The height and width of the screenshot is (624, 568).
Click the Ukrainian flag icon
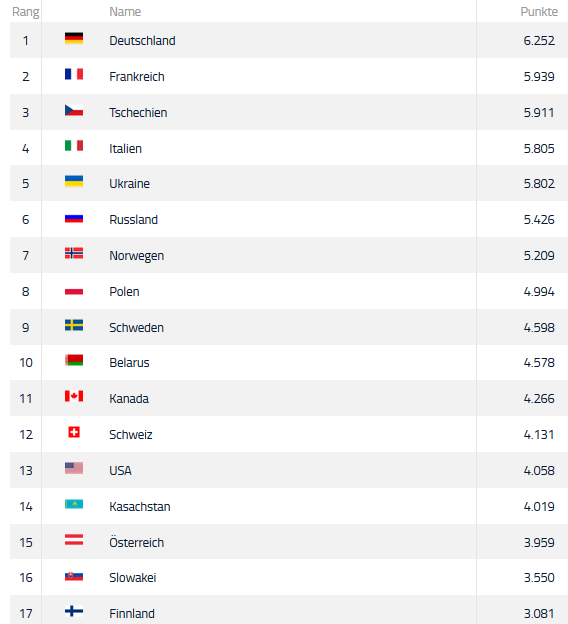coord(74,181)
